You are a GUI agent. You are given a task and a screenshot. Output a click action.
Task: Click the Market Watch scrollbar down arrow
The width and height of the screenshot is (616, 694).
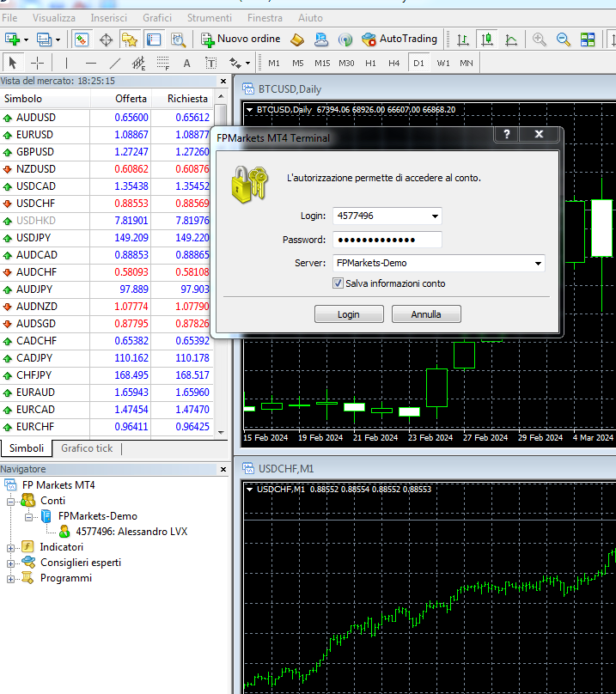point(221,432)
